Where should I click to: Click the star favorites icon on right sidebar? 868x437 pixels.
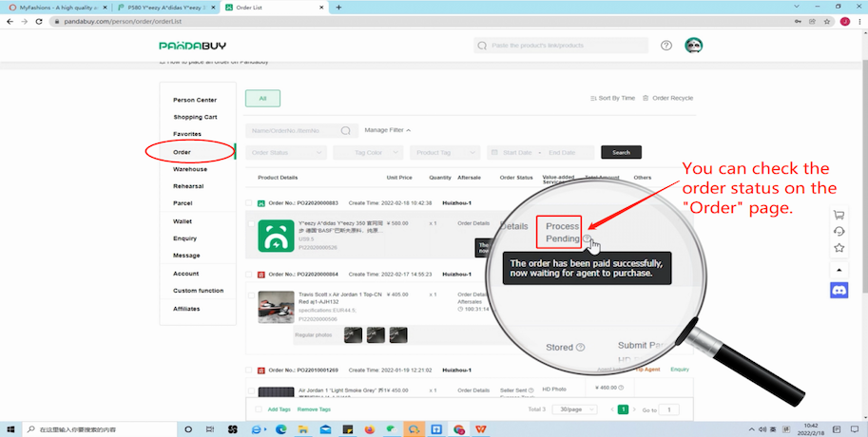tap(839, 248)
